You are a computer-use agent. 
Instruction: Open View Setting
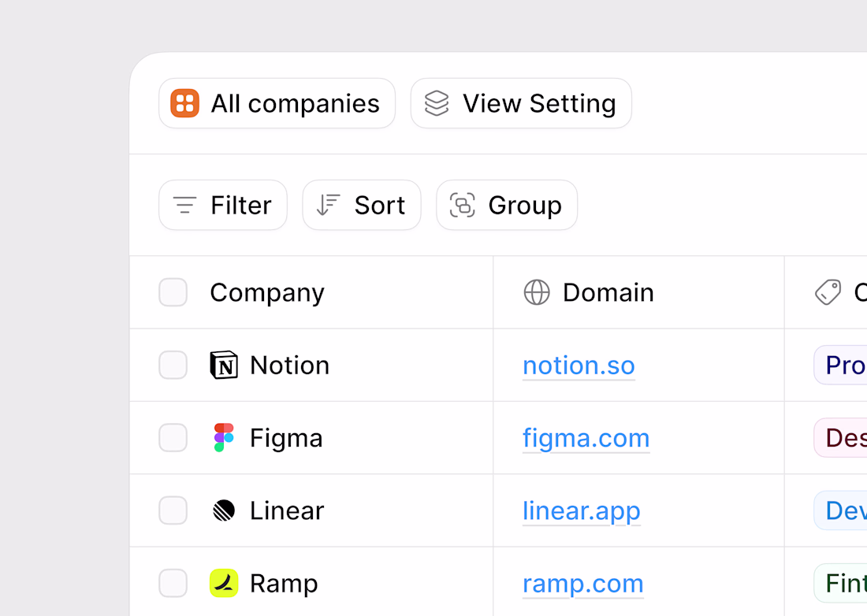pyautogui.click(x=521, y=103)
